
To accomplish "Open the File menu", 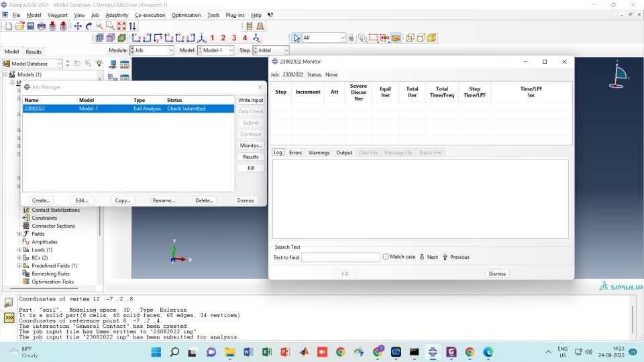I will [16, 15].
